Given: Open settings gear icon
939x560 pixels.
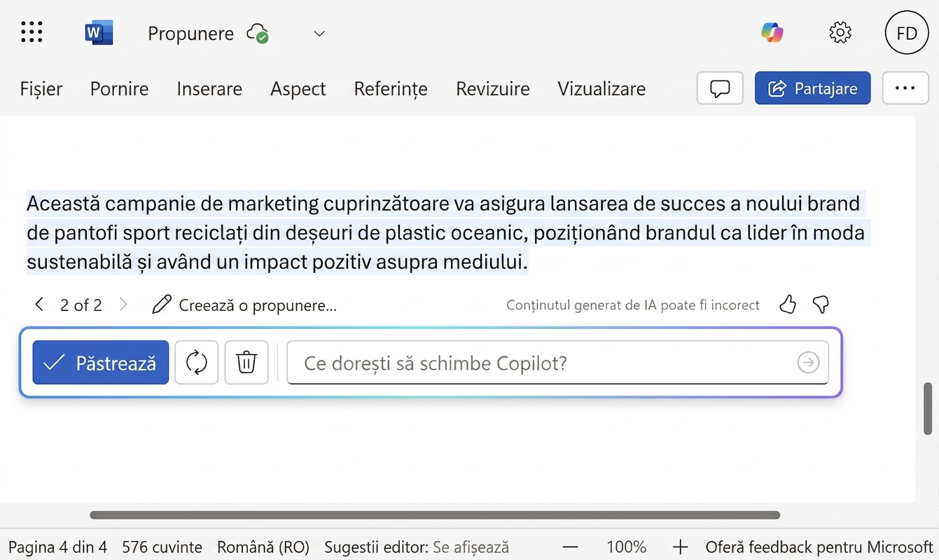Looking at the screenshot, I should [840, 32].
